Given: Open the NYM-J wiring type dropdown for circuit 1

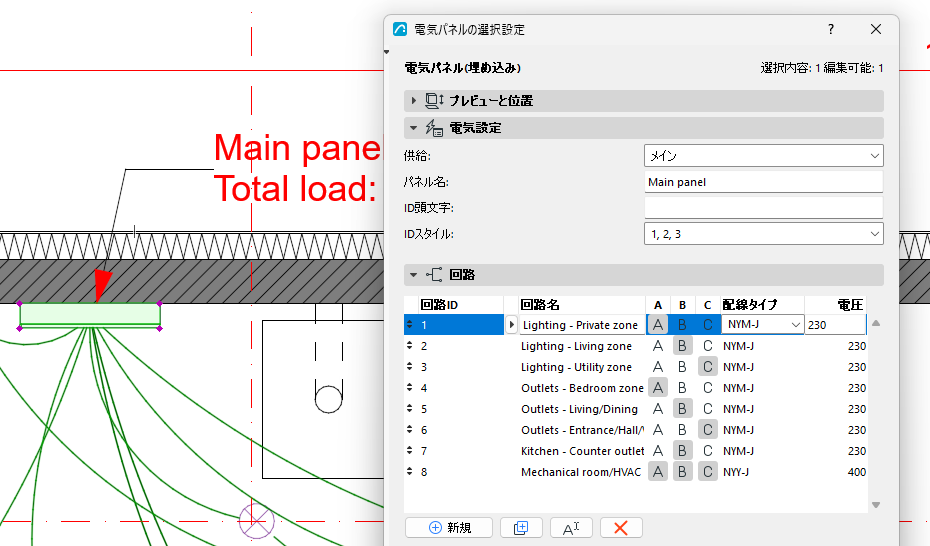Looking at the screenshot, I should [x=763, y=325].
